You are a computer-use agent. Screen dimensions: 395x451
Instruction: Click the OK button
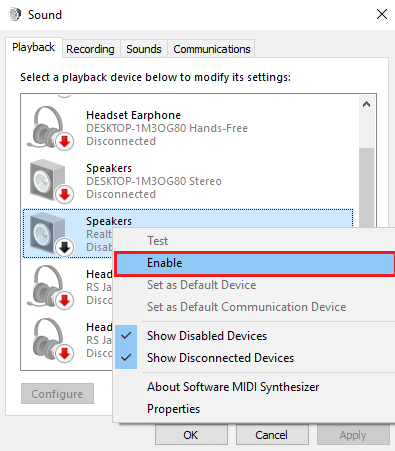tap(191, 435)
